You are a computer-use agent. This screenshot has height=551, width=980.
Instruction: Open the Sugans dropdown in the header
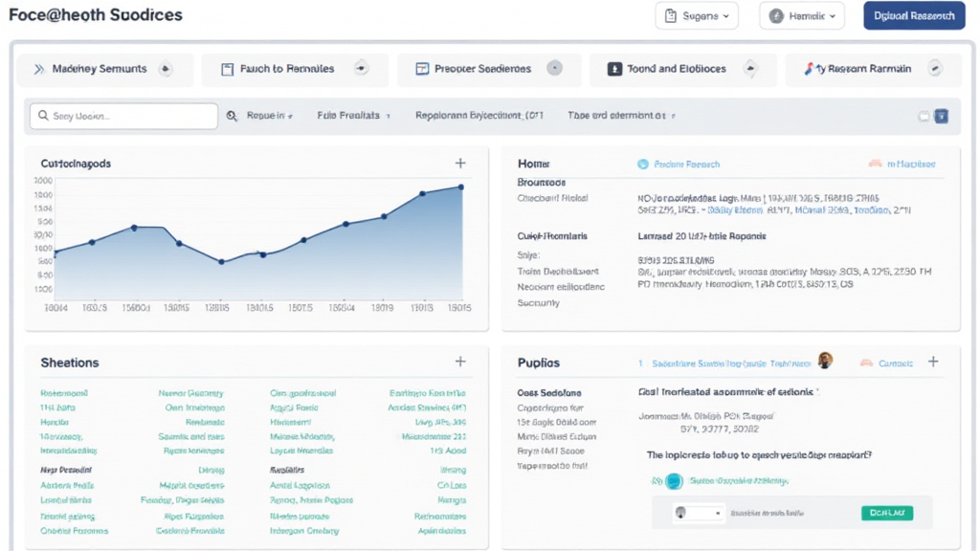[697, 16]
